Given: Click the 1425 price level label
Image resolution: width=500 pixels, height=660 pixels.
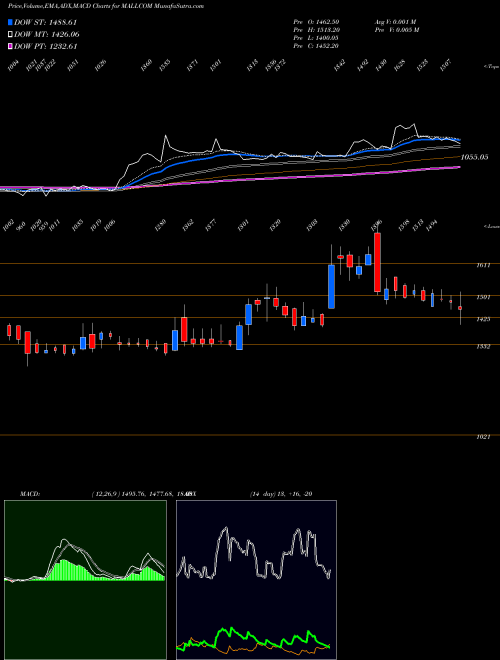Looking at the screenshot, I should click(x=483, y=319).
